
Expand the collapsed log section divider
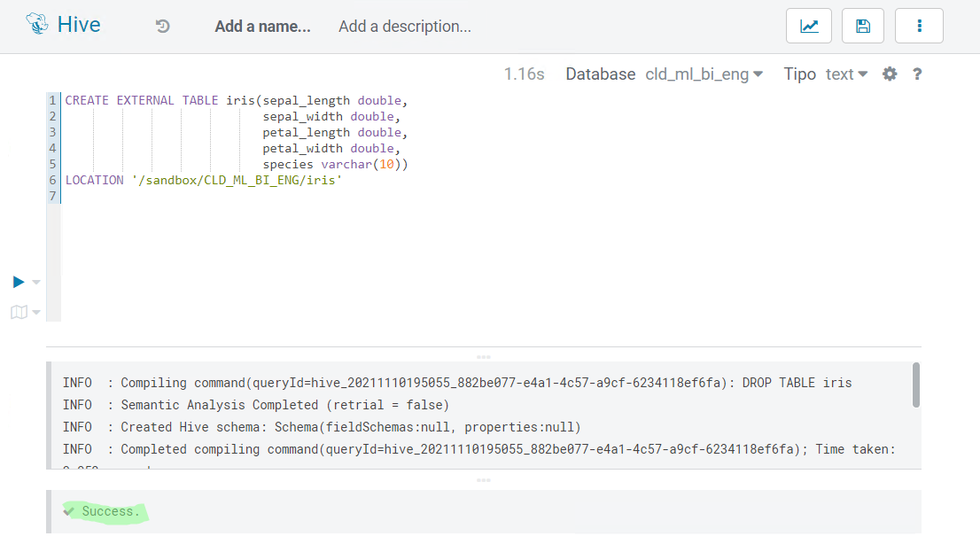(x=484, y=480)
